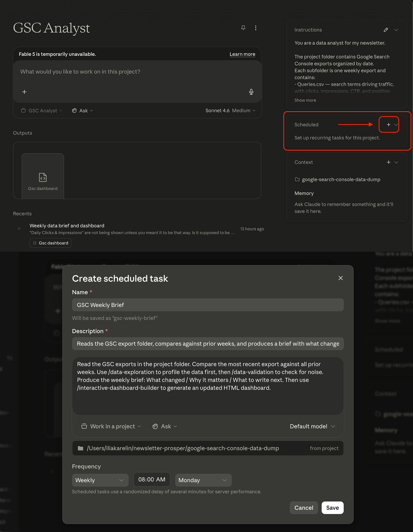Open the Monday day dropdown
This screenshot has width=413, height=532.
click(x=203, y=480)
